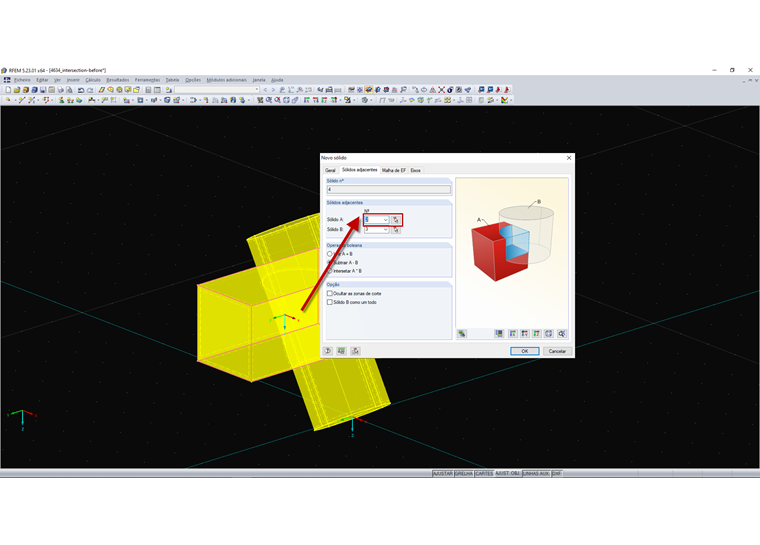Viewport: 760px width, 545px height.
Task: Click the Save diskette toolbar icon
Action: click(43, 90)
